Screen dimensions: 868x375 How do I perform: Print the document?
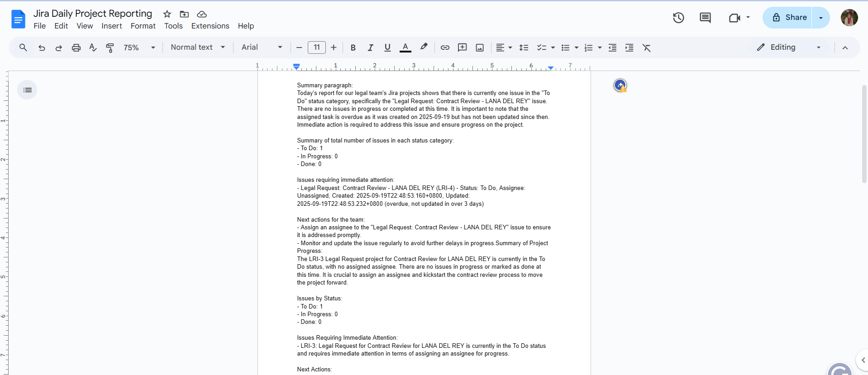(76, 47)
